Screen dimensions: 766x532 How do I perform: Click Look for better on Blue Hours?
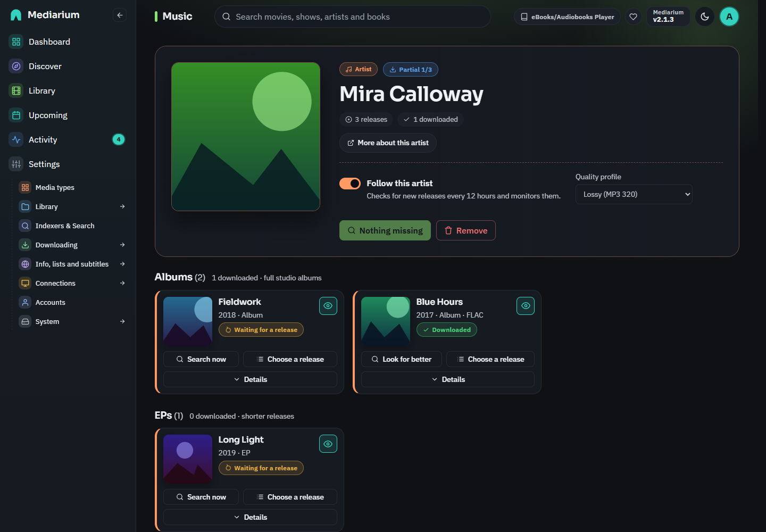tap(402, 359)
